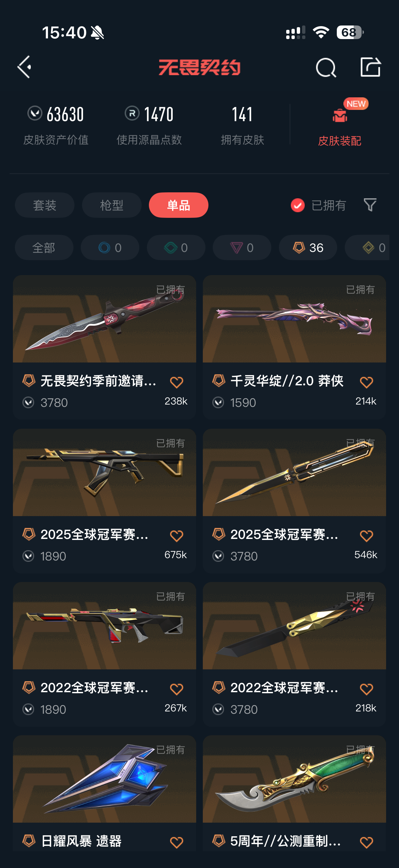Viewport: 399px width, 868px height.
Task: Tap the share icon at top right
Action: pos(370,67)
